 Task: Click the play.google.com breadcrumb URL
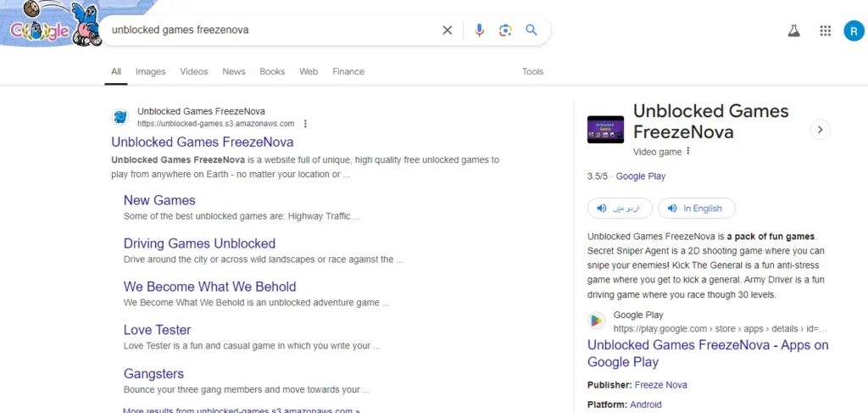click(x=721, y=329)
